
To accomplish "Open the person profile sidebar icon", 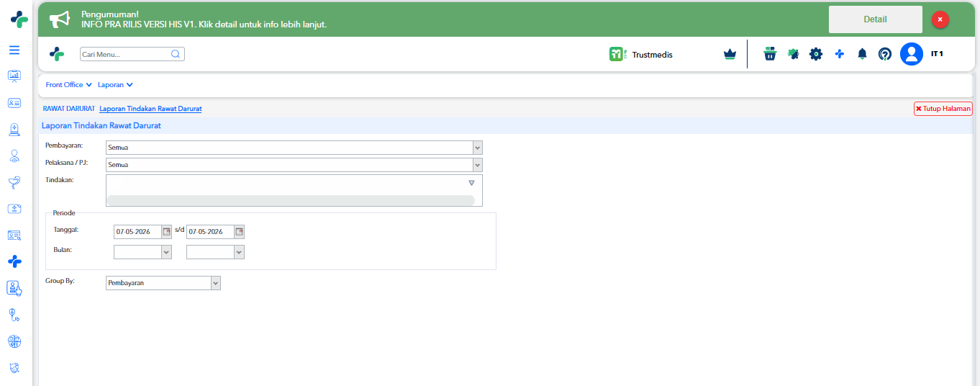I will 14,156.
